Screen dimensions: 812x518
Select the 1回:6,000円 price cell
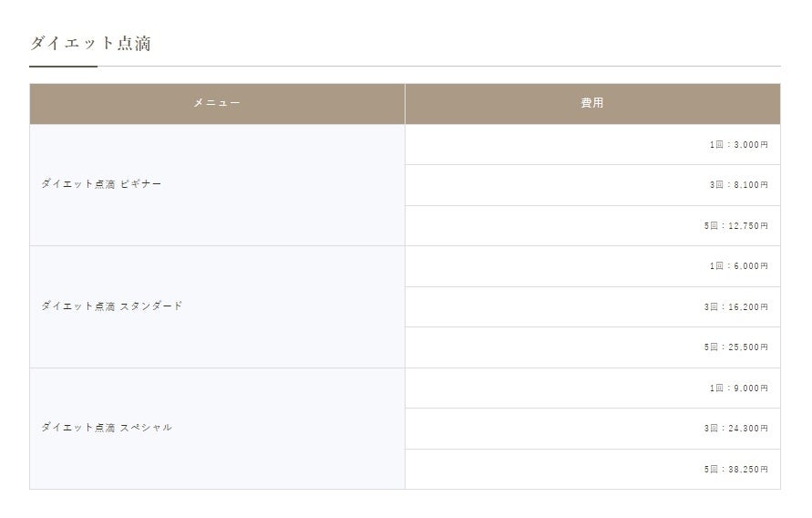click(x=592, y=266)
